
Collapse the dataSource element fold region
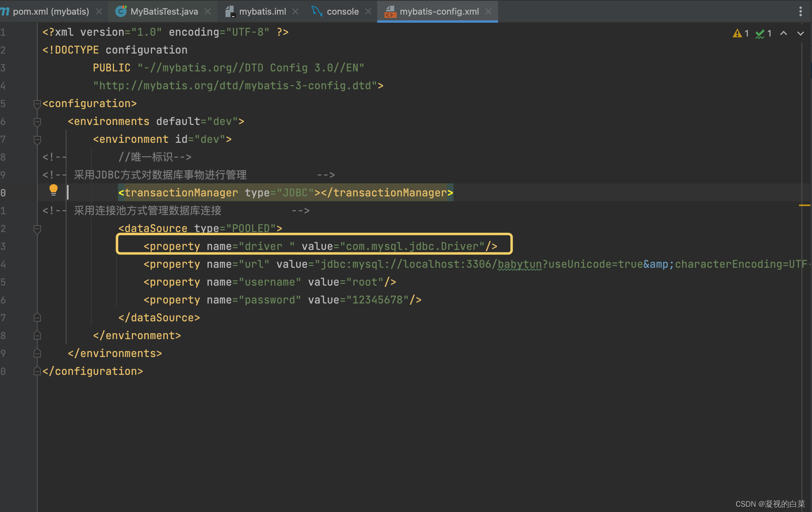click(x=37, y=229)
